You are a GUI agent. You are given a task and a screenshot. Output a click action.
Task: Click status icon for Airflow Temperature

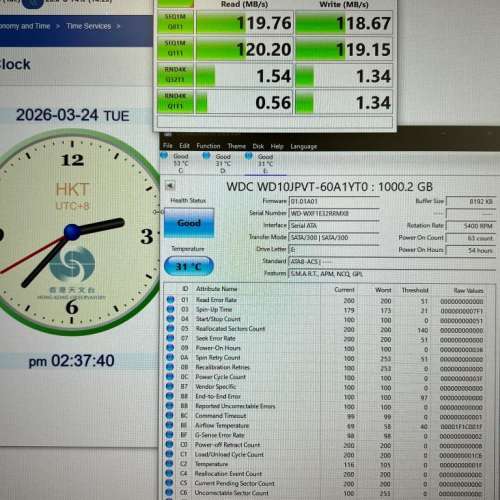pos(169,425)
